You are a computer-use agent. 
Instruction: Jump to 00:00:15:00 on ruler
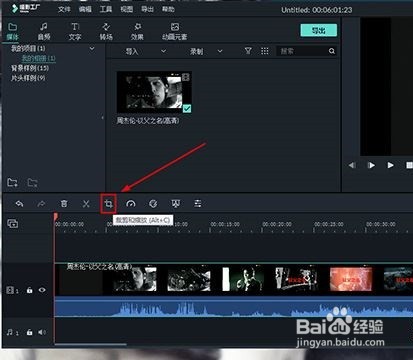point(225,224)
